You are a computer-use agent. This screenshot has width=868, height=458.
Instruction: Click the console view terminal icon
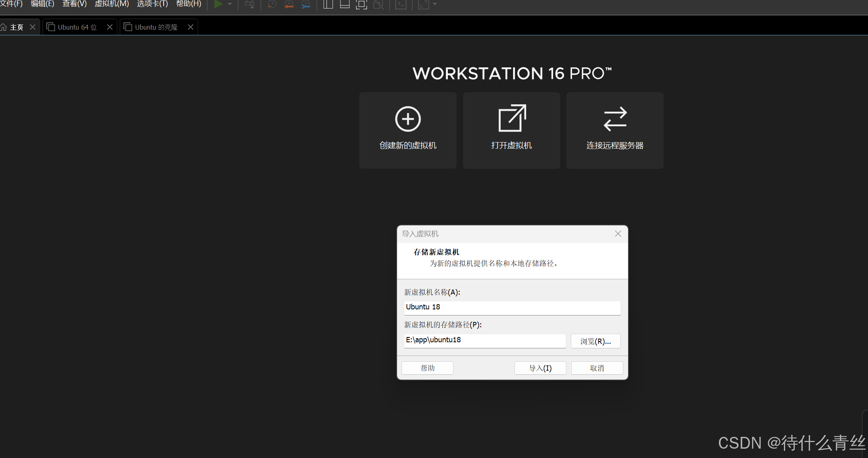401,4
